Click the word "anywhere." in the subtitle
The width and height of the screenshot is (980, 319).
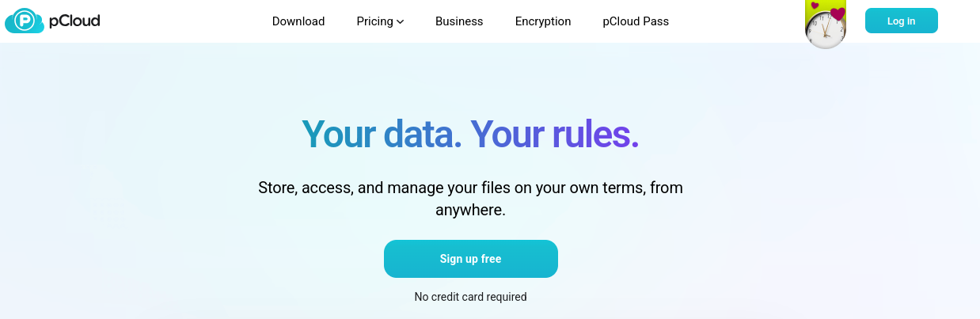point(470,211)
